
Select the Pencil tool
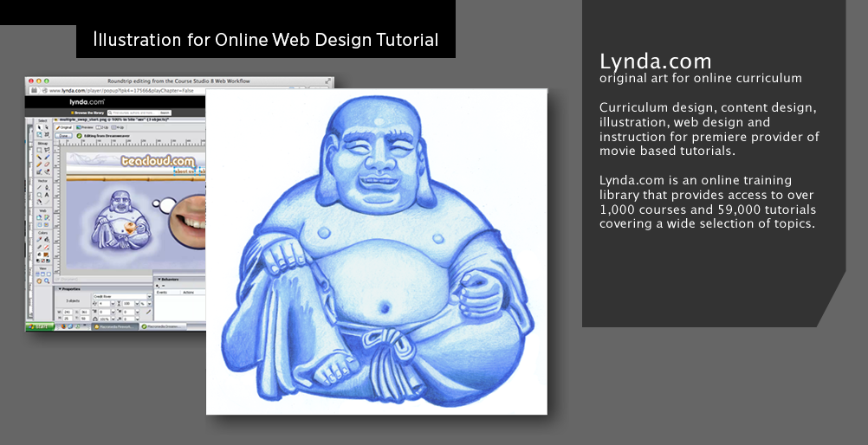click(x=39, y=164)
